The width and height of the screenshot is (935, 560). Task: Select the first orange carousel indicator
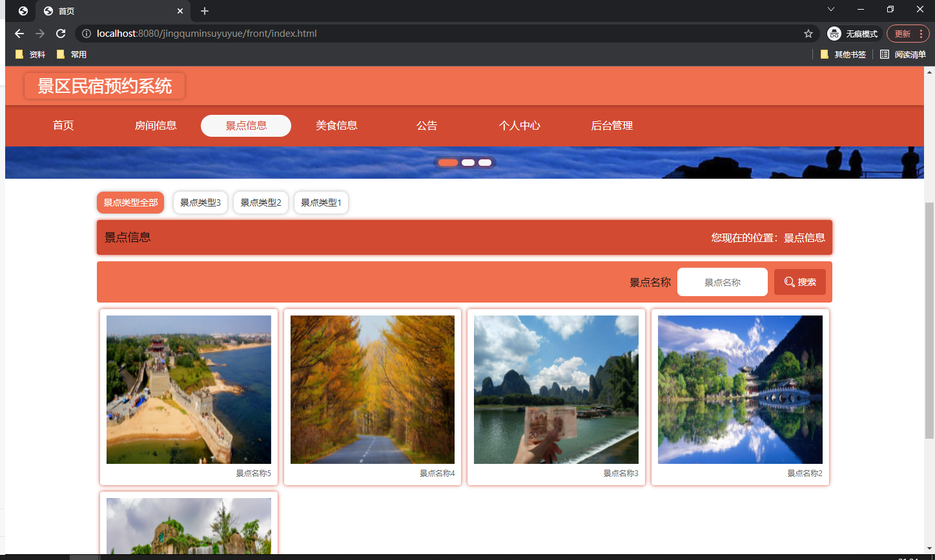448,163
